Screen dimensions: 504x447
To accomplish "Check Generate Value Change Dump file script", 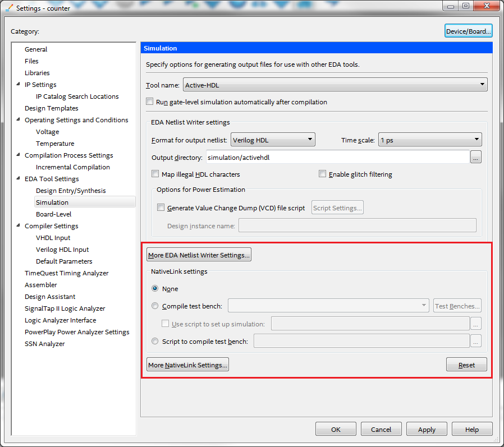I will (161, 208).
